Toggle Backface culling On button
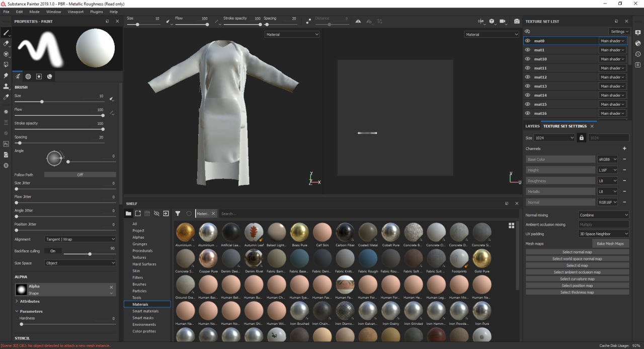The height and width of the screenshot is (349, 644). (x=53, y=251)
